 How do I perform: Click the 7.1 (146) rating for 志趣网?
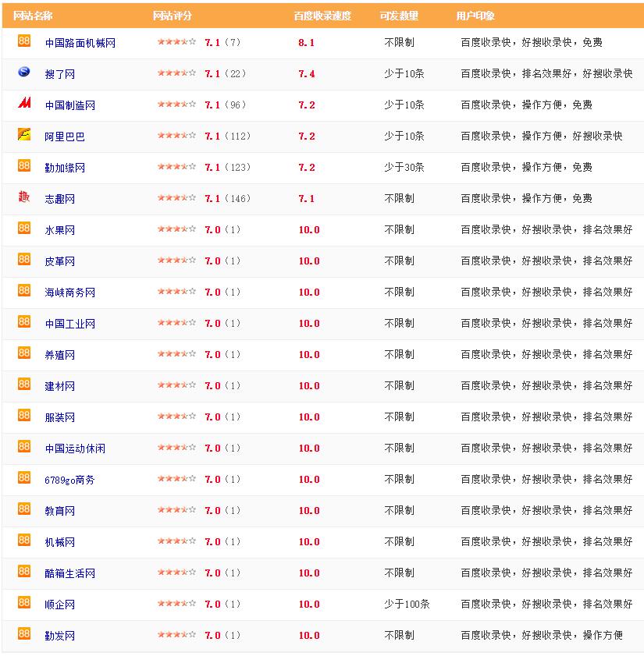227,198
